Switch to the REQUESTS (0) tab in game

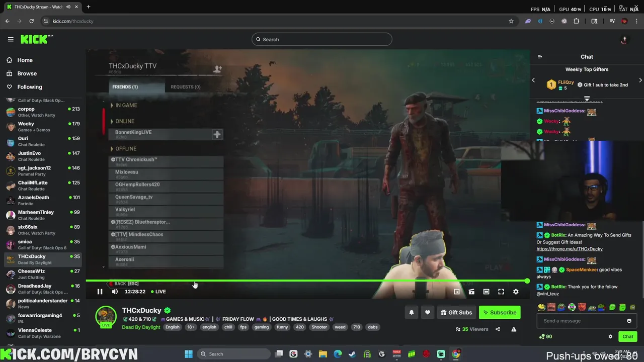tap(185, 87)
